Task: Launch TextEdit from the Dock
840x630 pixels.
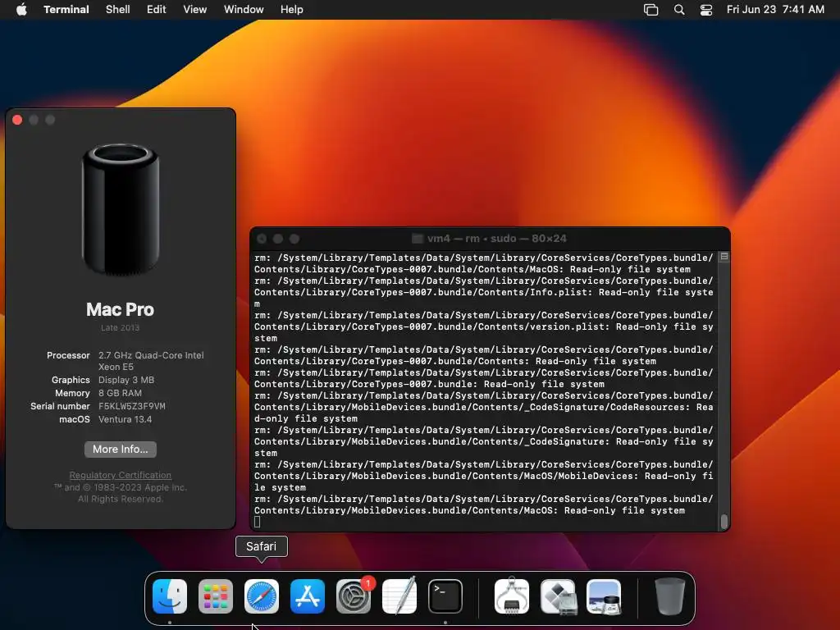Action: point(399,596)
